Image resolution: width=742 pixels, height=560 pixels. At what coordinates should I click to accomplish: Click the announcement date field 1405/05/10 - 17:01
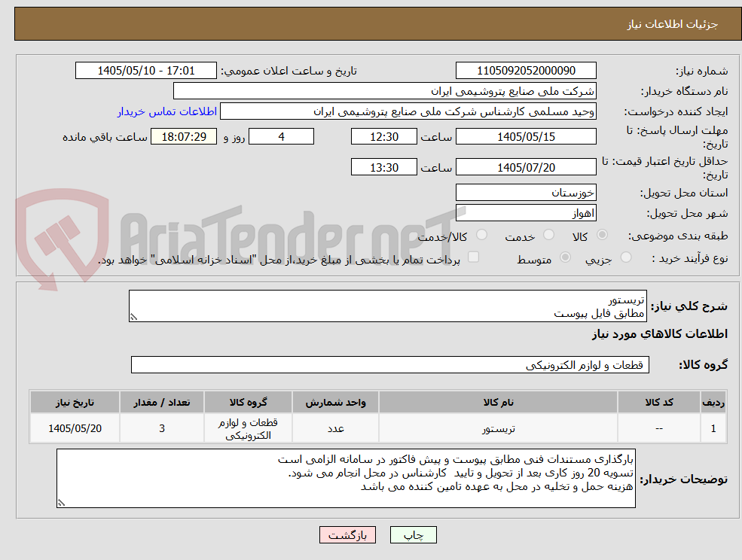(145, 71)
